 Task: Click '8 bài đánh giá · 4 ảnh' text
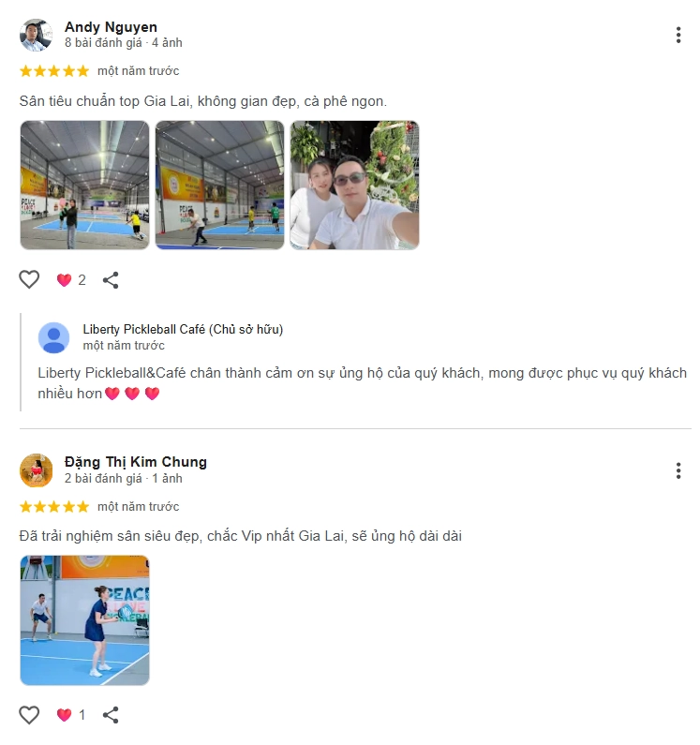pyautogui.click(x=123, y=43)
